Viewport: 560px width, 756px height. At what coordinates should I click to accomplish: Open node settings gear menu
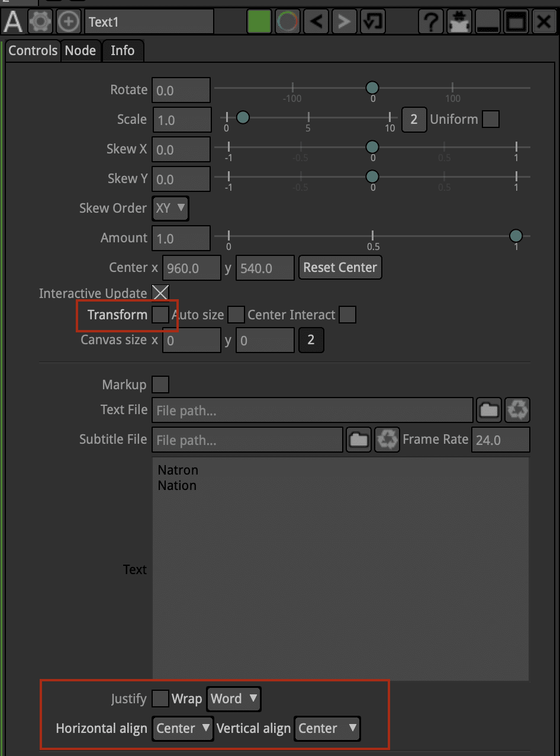(40, 23)
